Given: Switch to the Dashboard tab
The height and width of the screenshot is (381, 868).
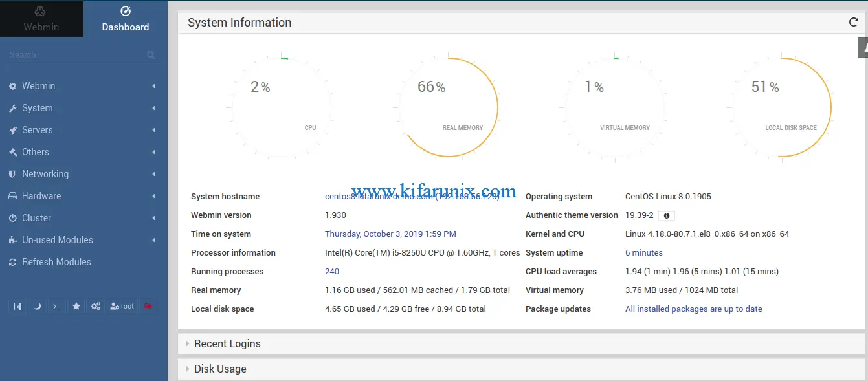Looking at the screenshot, I should pos(125,19).
